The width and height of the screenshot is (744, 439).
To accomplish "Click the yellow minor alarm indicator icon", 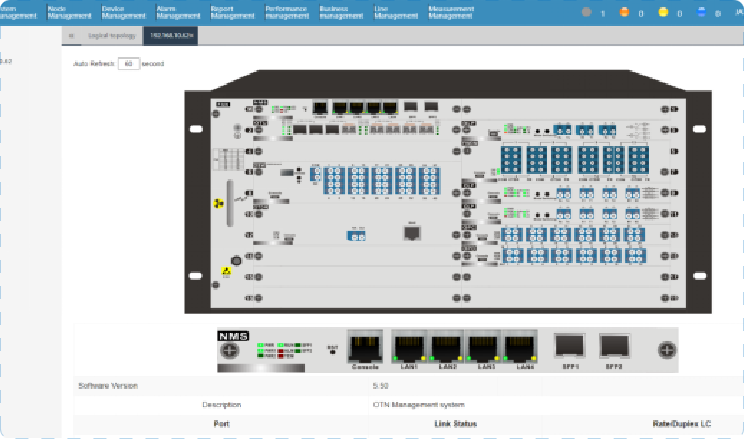I will 663,13.
